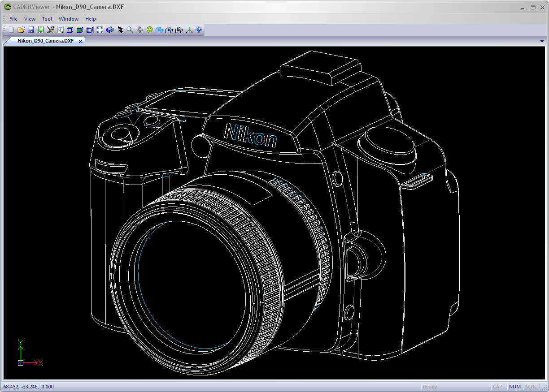Toggle the NUM lock status indicator

[514, 386]
